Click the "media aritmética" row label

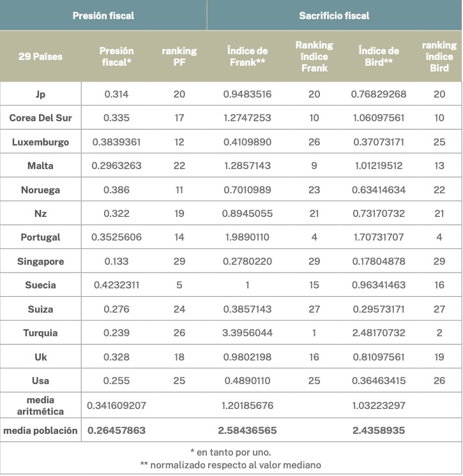pyautogui.click(x=40, y=405)
